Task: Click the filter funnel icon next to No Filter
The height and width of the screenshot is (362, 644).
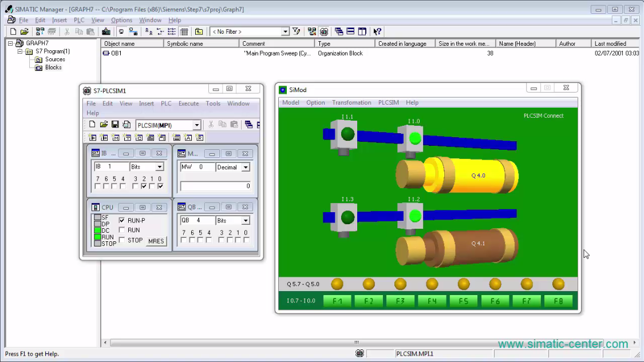Action: [297, 31]
